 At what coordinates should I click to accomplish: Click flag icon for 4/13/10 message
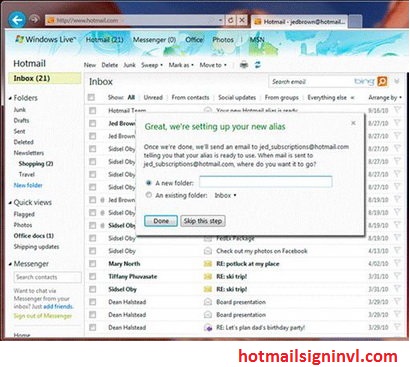point(397,250)
